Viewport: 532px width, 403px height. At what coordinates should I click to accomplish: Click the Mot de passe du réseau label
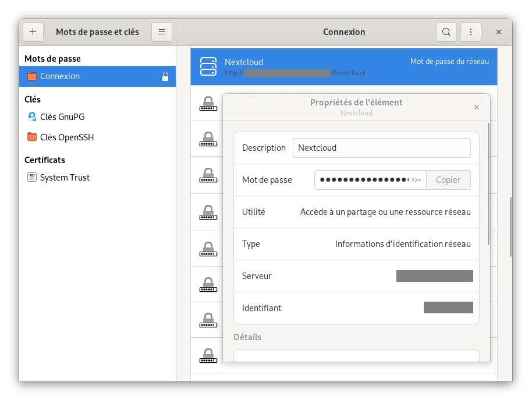(x=449, y=62)
